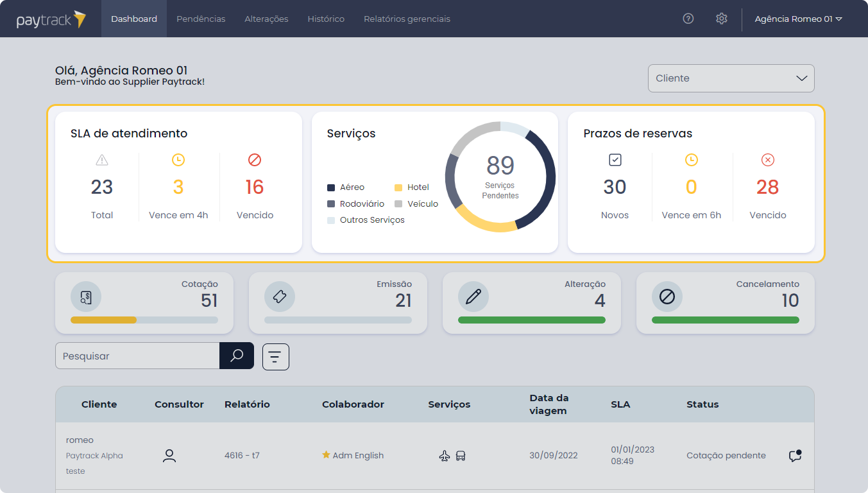The width and height of the screenshot is (868, 493).
Task: Open the help question mark icon
Action: point(688,19)
